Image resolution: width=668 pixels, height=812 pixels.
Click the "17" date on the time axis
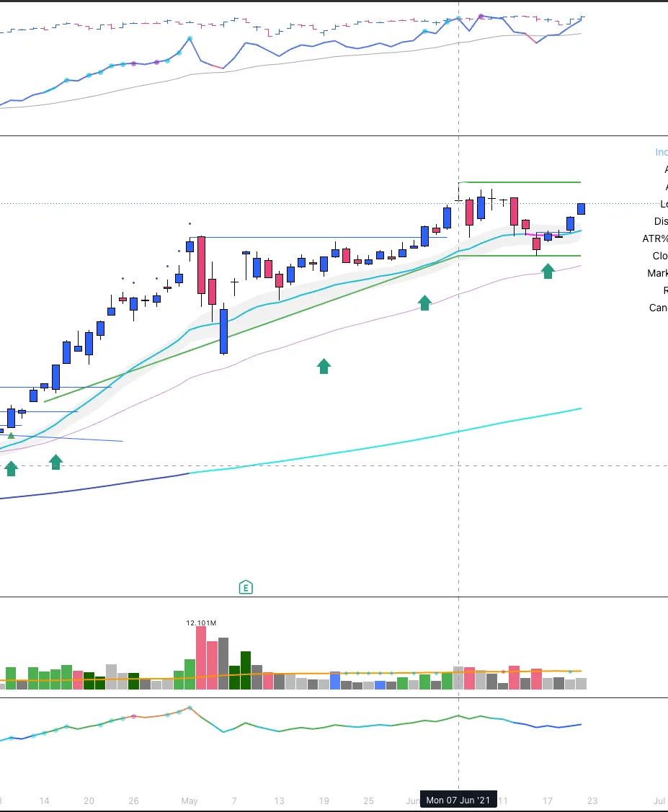(x=548, y=800)
